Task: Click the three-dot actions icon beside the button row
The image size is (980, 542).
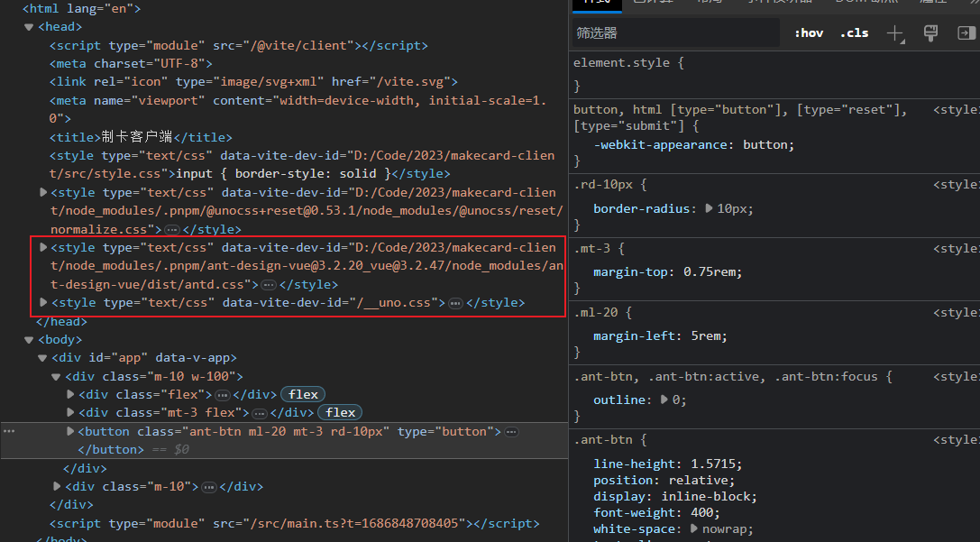Action: click(9, 431)
